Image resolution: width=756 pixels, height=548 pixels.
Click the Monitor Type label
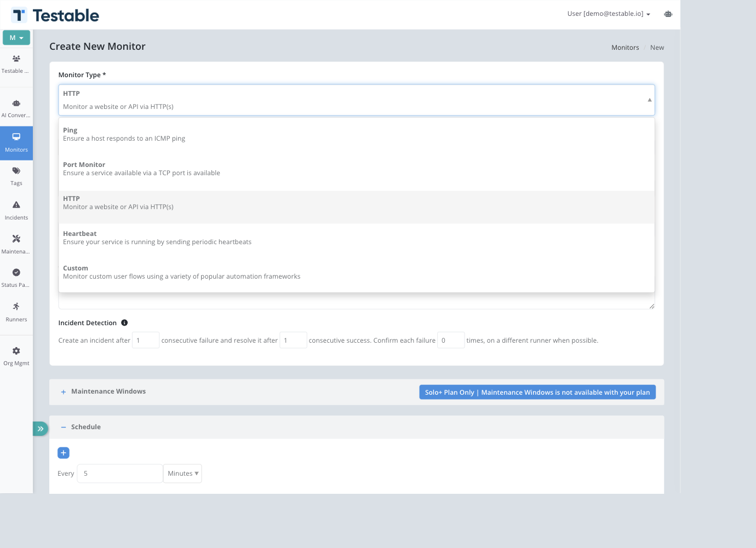(x=82, y=75)
